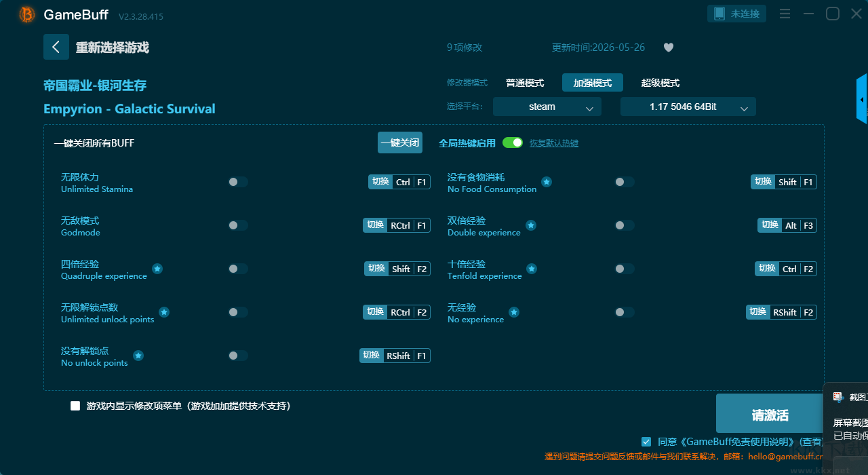Enable Tenfold experience switch

pyautogui.click(x=625, y=269)
